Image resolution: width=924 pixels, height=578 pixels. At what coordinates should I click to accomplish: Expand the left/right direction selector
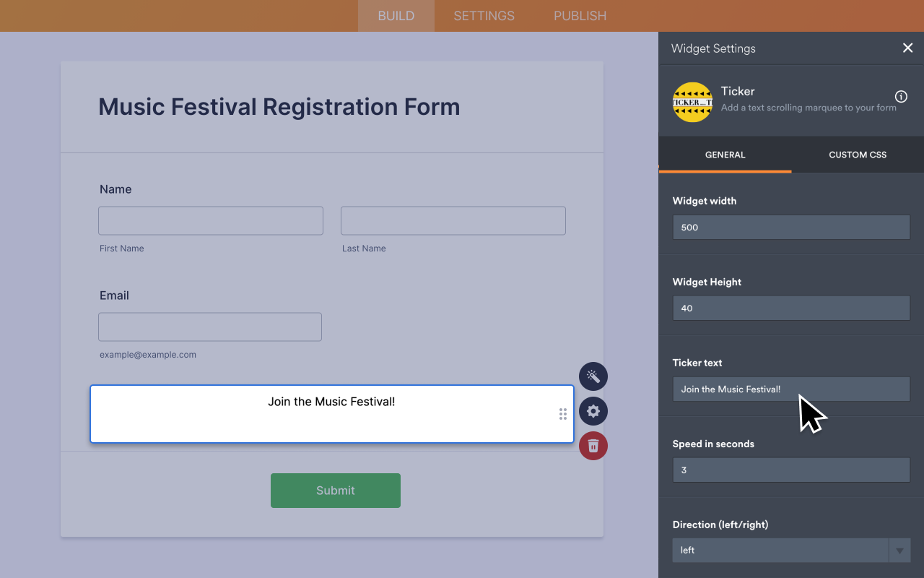(899, 550)
